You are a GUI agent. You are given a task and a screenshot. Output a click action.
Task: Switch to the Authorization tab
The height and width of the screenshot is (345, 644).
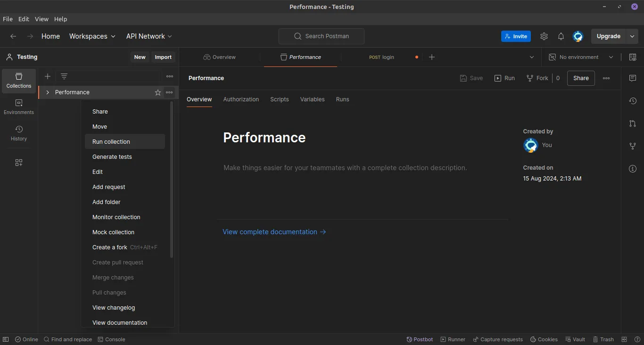pos(241,99)
